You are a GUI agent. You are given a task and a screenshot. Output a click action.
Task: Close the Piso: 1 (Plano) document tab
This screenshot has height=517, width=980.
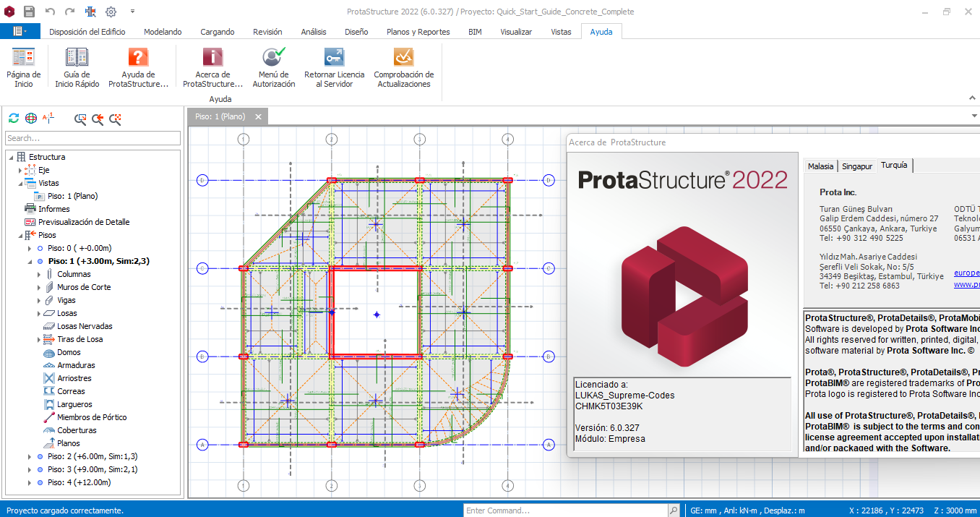259,116
